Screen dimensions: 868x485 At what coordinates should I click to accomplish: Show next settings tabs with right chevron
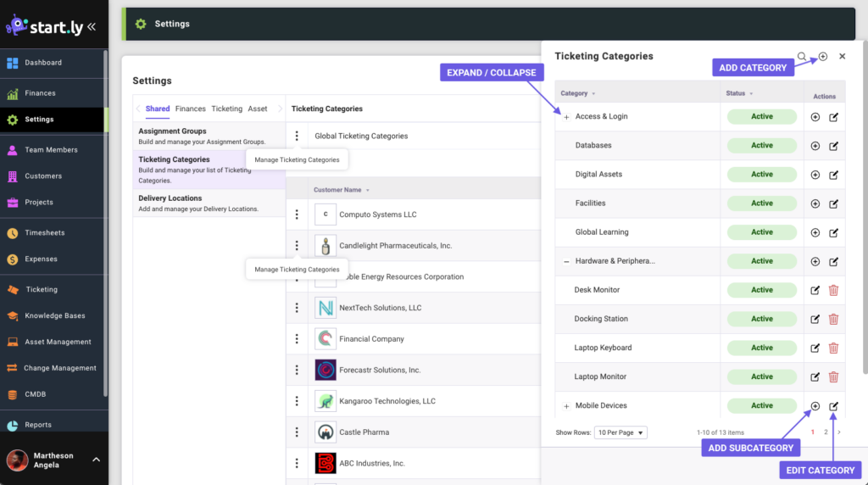[280, 109]
